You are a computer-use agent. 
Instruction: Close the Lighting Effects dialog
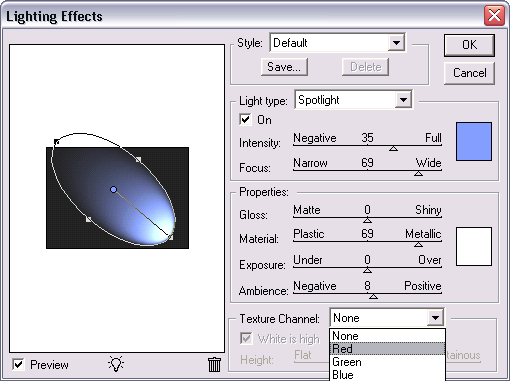[x=494, y=15]
